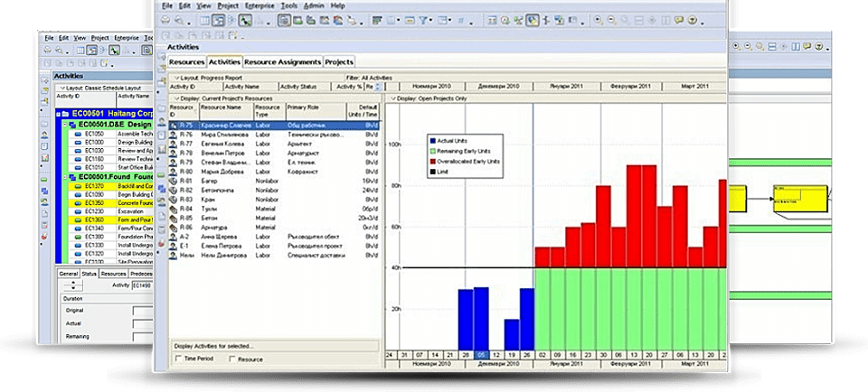Click the Display Activities for selected bar
The height and width of the screenshot is (392, 868).
point(275,346)
